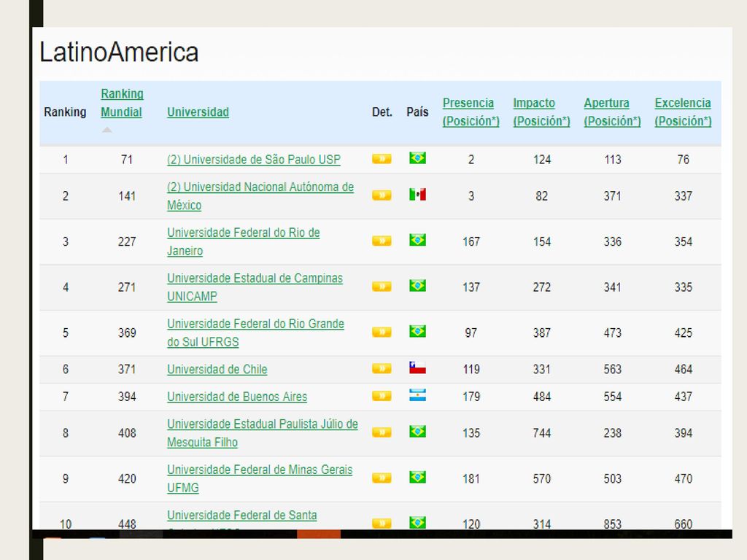The height and width of the screenshot is (560, 747).
Task: Open Universidade Estadual de Campinas UNICAMP link
Action: coord(255,287)
